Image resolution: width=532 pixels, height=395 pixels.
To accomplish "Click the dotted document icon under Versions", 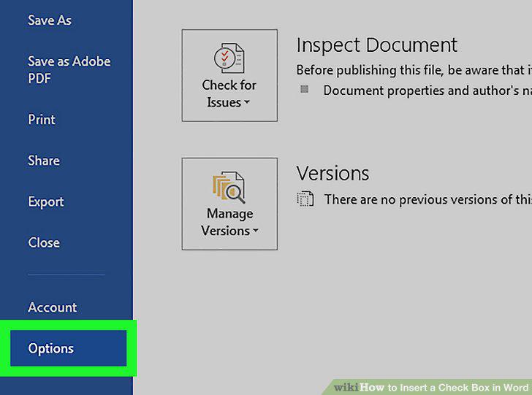I will coord(305,199).
